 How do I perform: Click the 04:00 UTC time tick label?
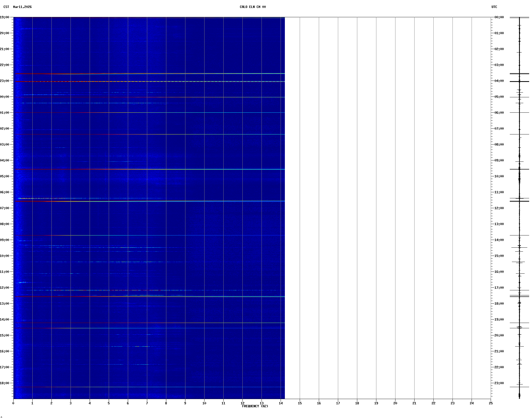(x=499, y=81)
